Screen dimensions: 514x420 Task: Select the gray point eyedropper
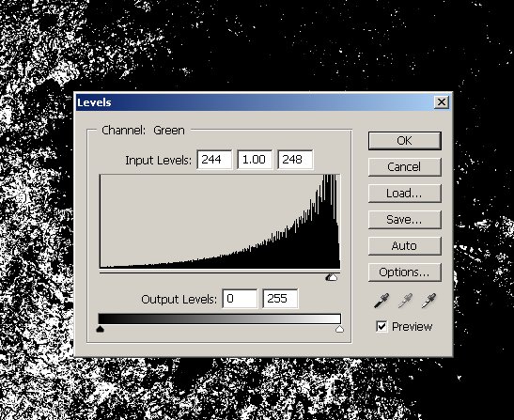click(405, 301)
